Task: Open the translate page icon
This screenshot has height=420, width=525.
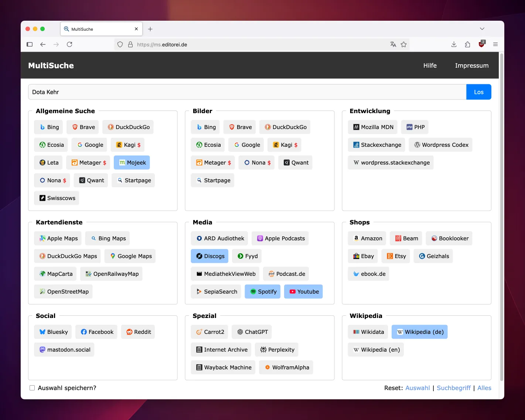Action: [393, 44]
